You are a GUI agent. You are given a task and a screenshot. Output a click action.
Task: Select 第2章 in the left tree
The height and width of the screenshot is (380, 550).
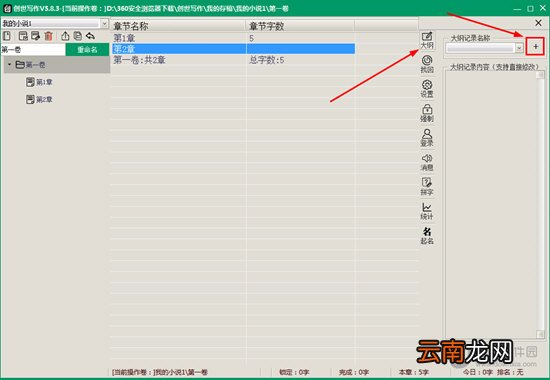click(44, 100)
